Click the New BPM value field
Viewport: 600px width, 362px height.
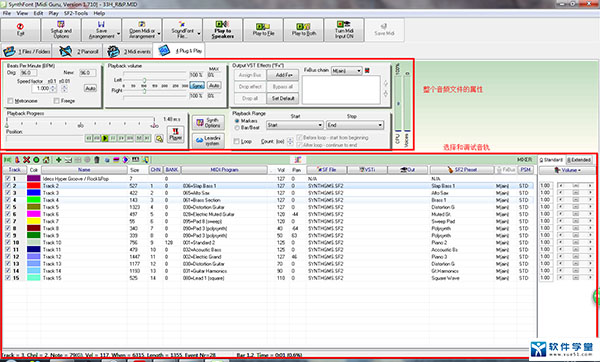point(87,73)
